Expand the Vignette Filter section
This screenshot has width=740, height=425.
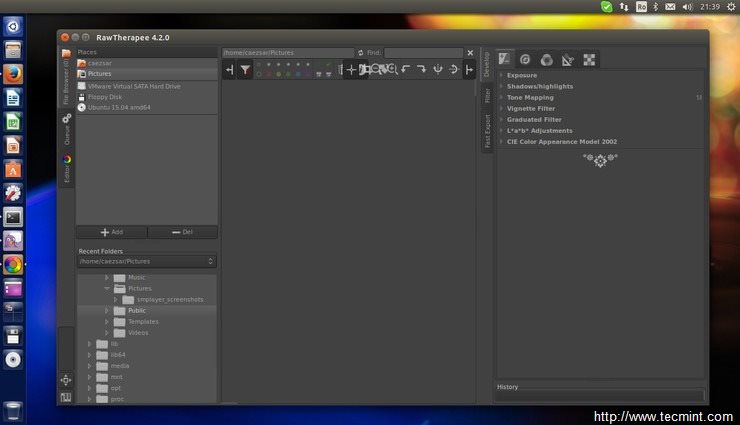pos(530,109)
